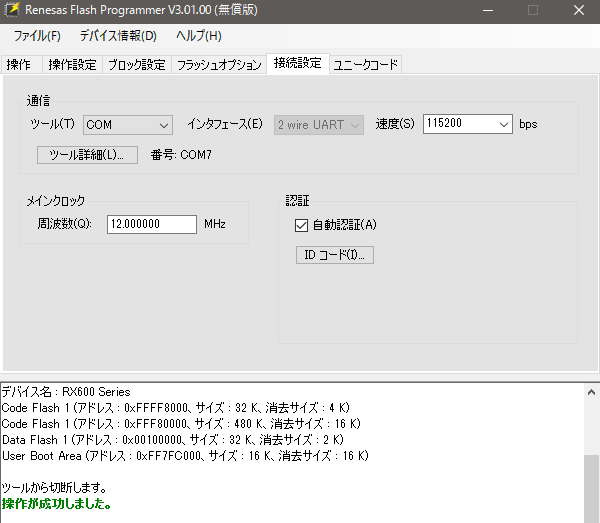Click the 周波数(Q) 12.000000 input field

[x=152, y=224]
